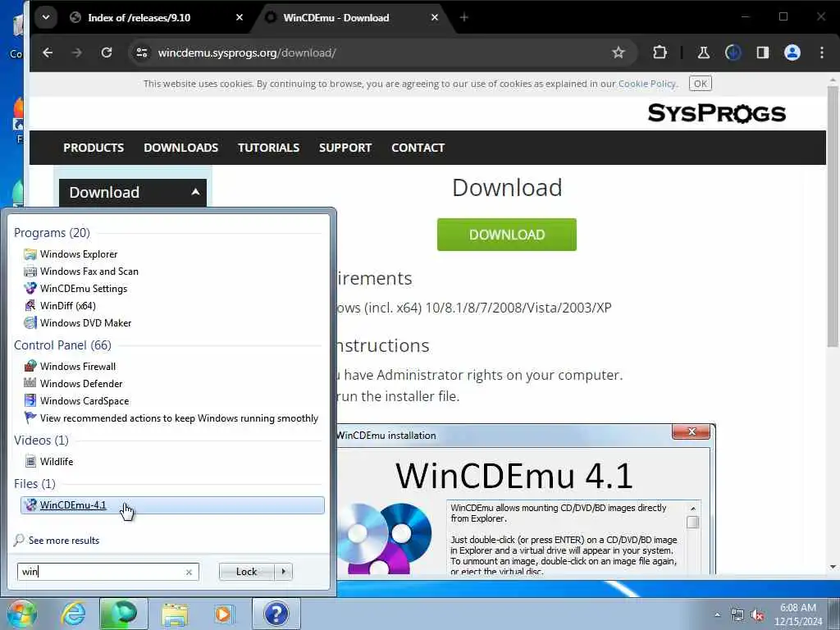Open Windows Media Player on taskbar

tap(223, 614)
